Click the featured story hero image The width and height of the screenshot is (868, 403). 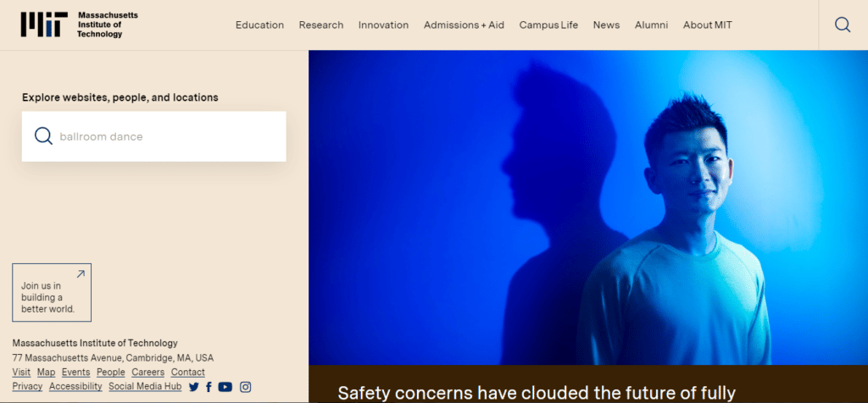588,208
